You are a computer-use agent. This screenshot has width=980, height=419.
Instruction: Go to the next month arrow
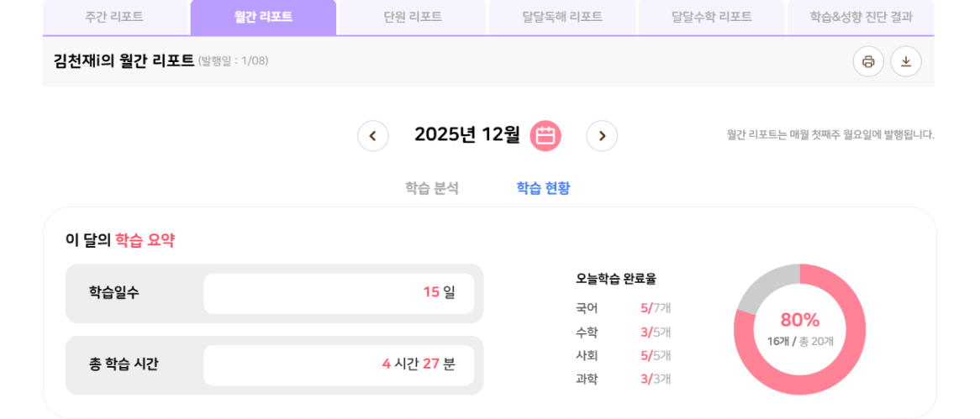tap(602, 135)
